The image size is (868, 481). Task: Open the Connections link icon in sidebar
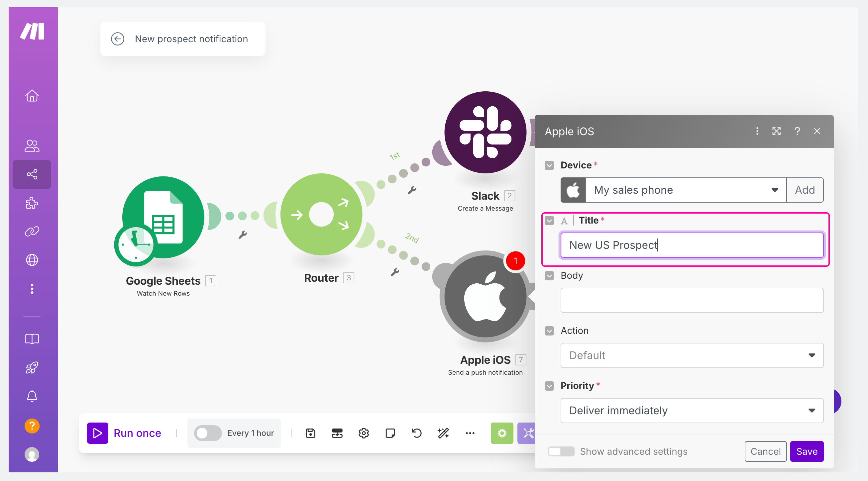(32, 232)
